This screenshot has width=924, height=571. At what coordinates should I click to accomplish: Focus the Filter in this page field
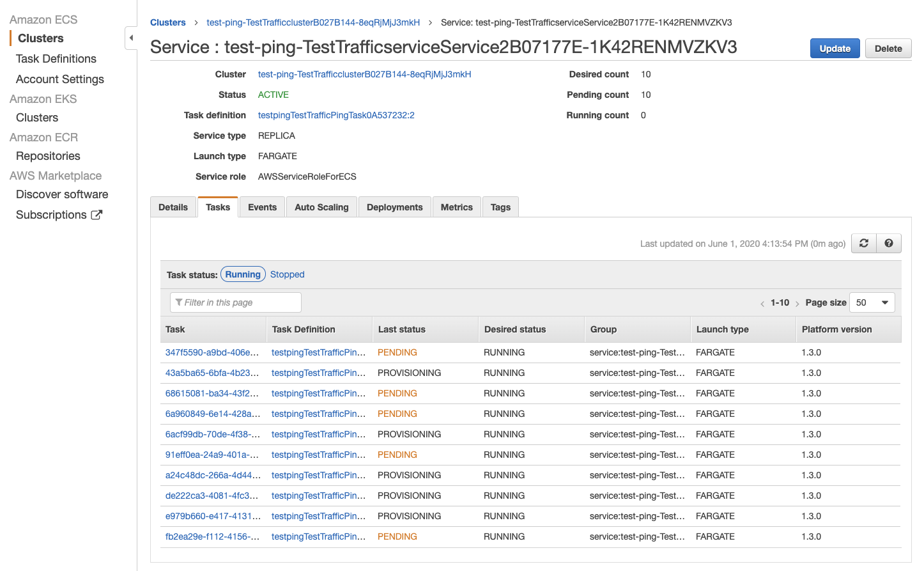(236, 302)
